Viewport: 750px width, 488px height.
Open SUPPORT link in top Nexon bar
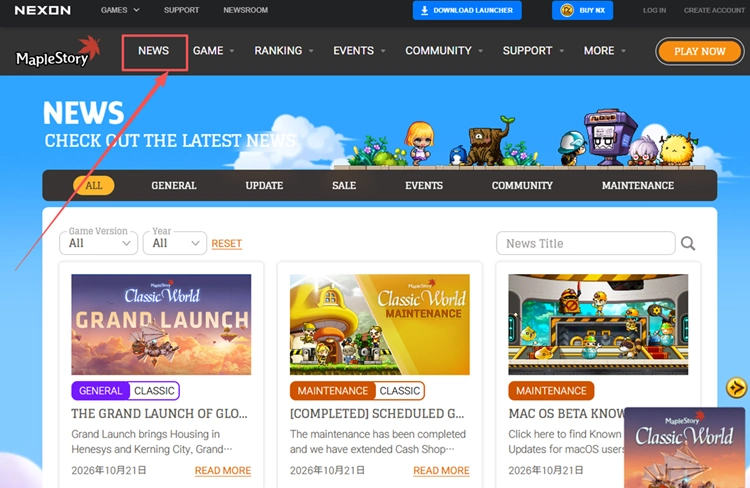(x=181, y=10)
